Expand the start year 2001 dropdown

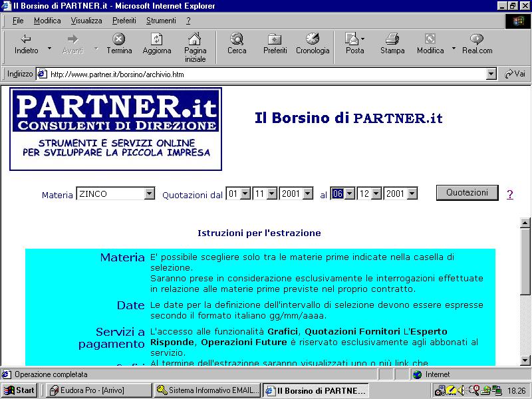coord(308,194)
